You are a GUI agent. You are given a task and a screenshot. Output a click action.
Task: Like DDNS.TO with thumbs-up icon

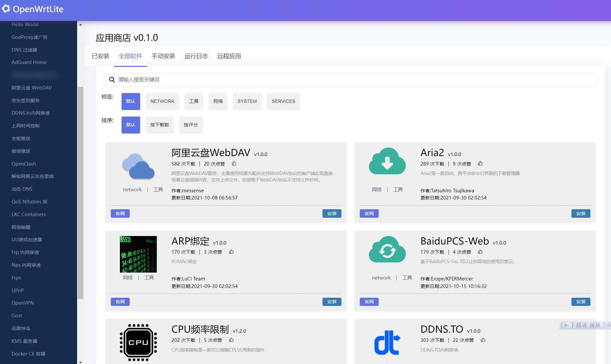(483, 340)
